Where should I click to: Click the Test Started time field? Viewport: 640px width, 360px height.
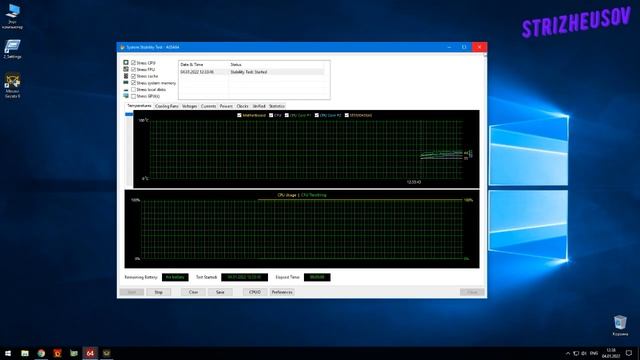tap(244, 277)
